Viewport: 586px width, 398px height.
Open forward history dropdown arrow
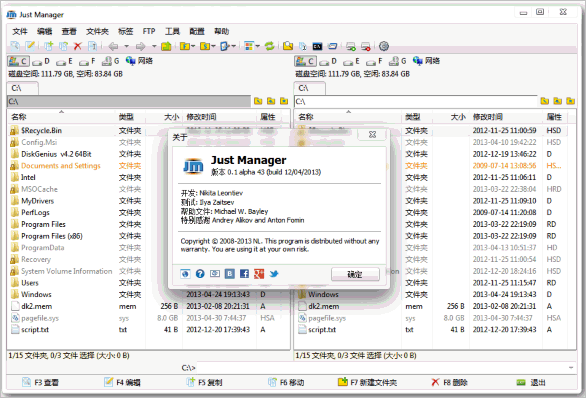tap(154, 46)
